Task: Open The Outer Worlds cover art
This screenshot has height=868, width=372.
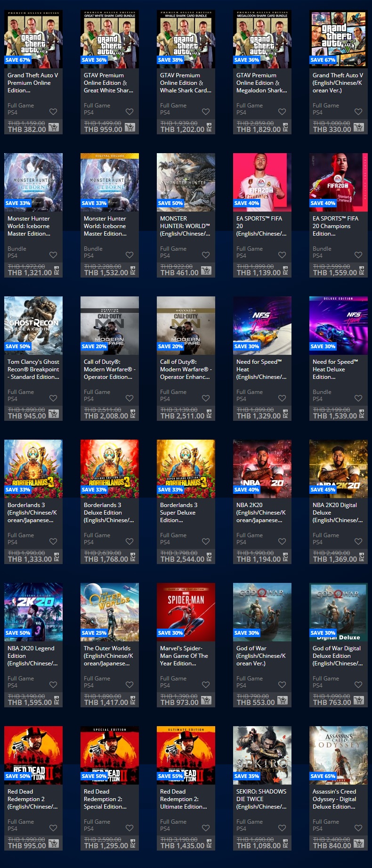Action: pos(110,612)
